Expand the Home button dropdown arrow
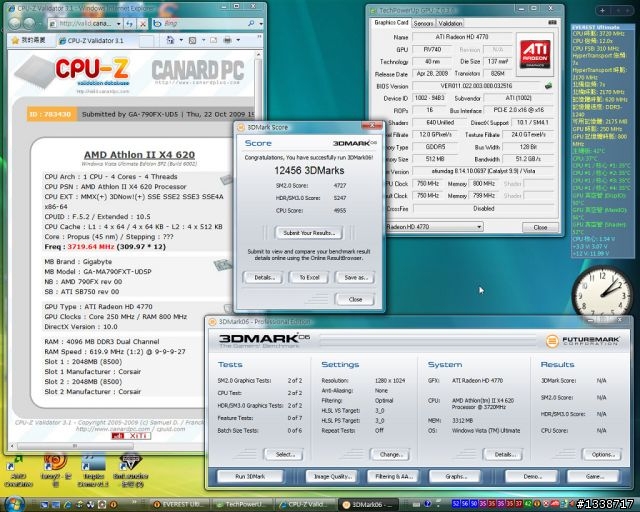The image size is (640, 512). click(x=181, y=40)
